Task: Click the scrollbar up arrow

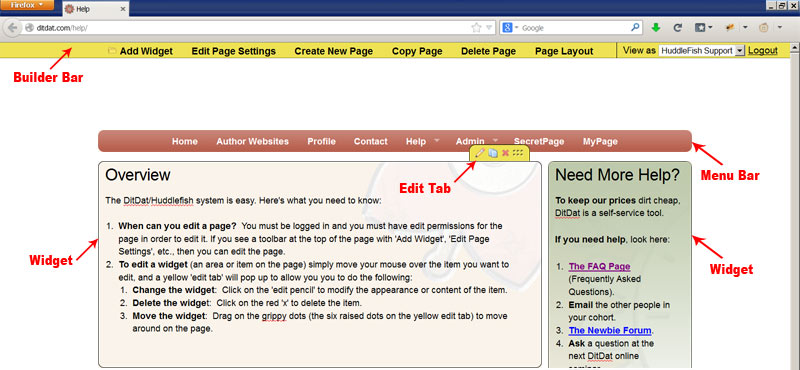Action: 794,48
